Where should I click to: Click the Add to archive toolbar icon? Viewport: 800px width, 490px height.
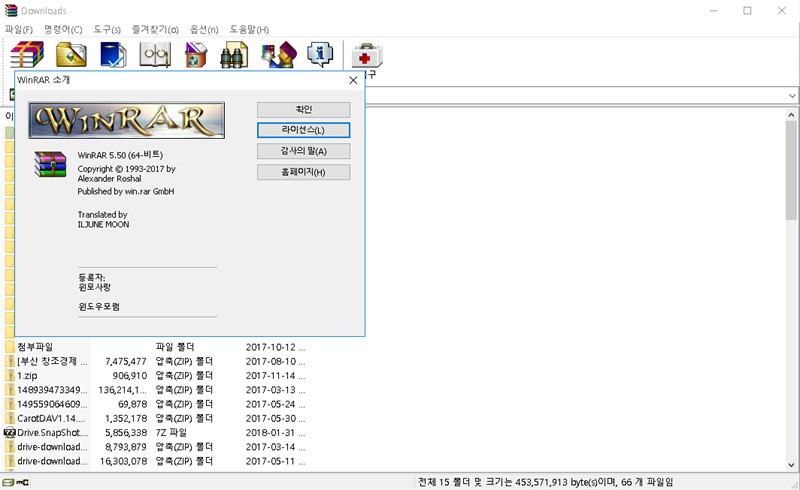27,54
